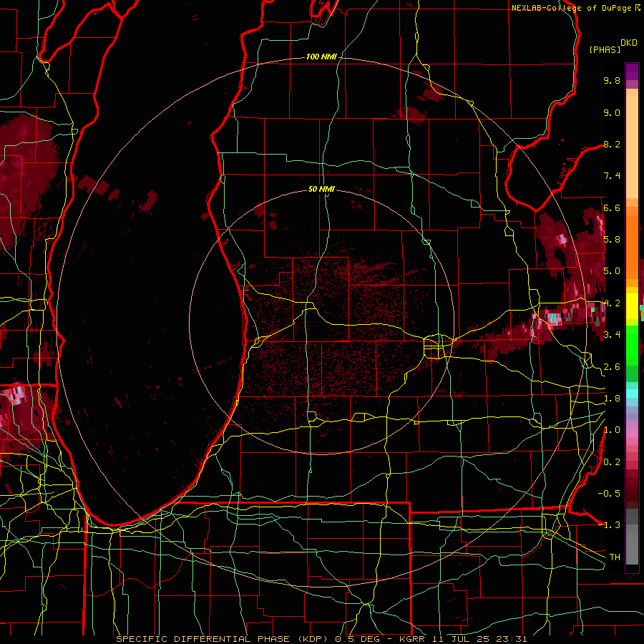Click the "TH" threshold label on the scale
644x644 pixels.
pyautogui.click(x=615, y=557)
